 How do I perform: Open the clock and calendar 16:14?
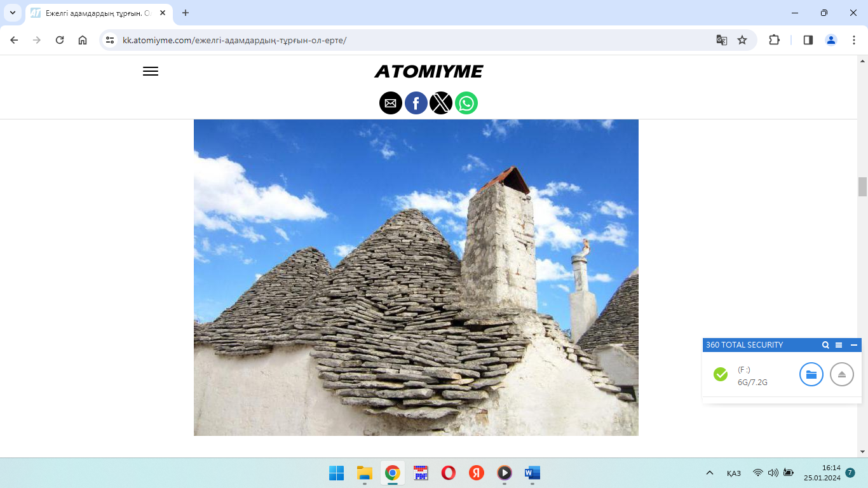click(x=822, y=473)
